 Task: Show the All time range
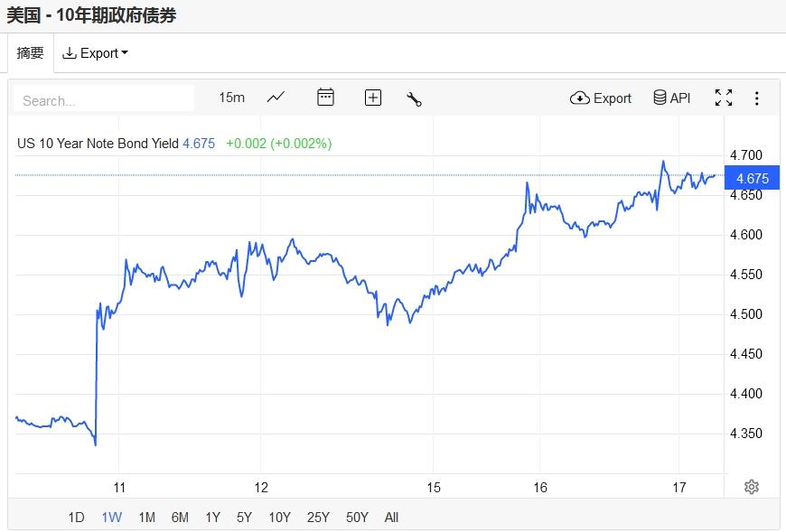pyautogui.click(x=391, y=518)
